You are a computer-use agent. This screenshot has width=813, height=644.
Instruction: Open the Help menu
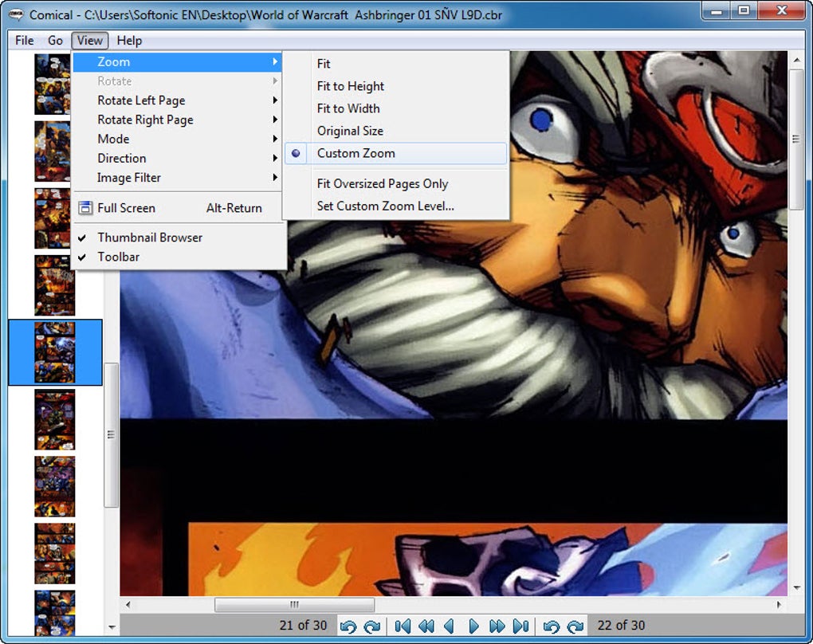129,41
